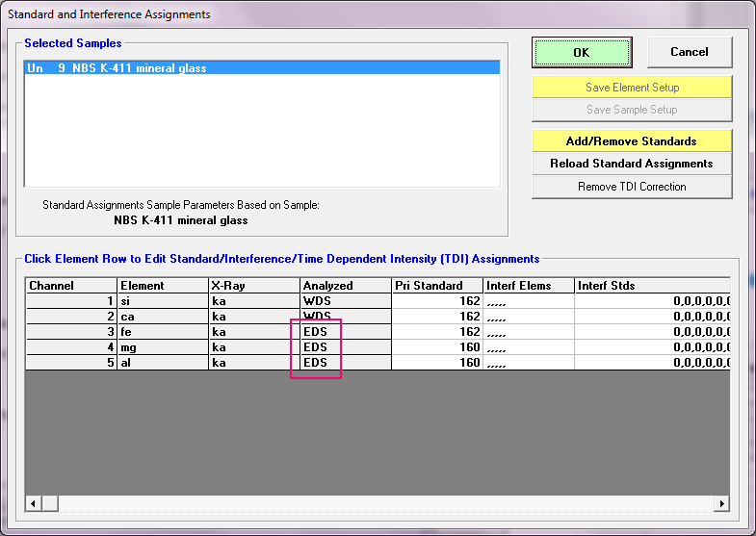The height and width of the screenshot is (536, 756).
Task: Click Pri Standard 160 for mg
Action: 436,347
